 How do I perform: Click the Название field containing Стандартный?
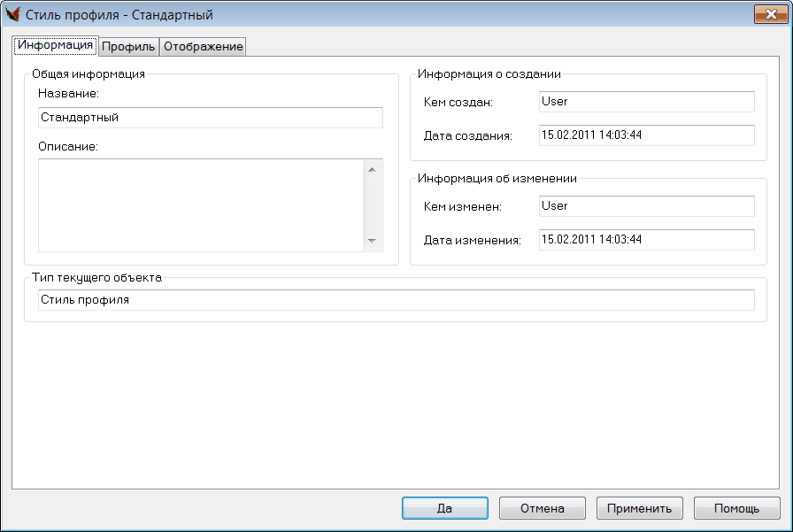[x=211, y=118]
